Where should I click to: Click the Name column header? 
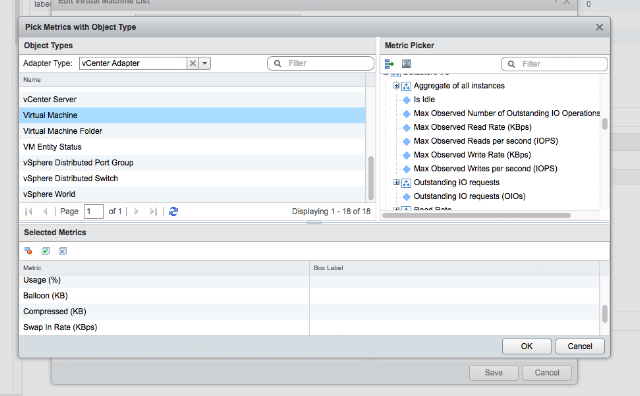click(x=192, y=80)
